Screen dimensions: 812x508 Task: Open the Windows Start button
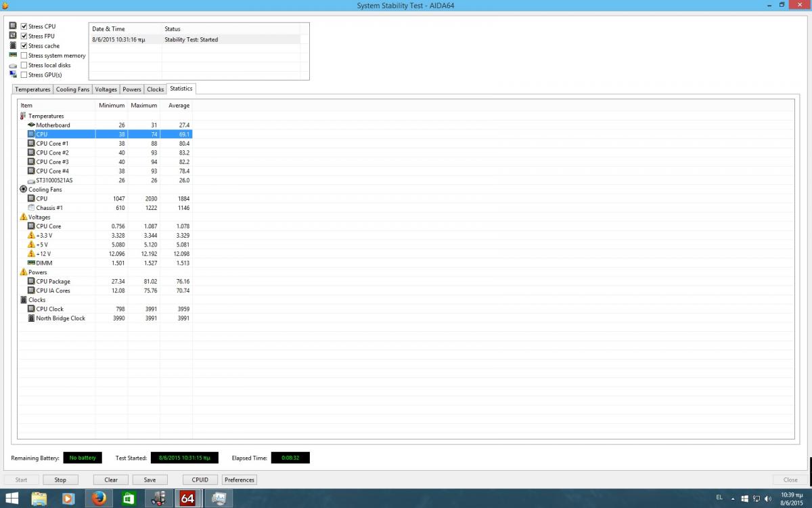click(x=12, y=499)
